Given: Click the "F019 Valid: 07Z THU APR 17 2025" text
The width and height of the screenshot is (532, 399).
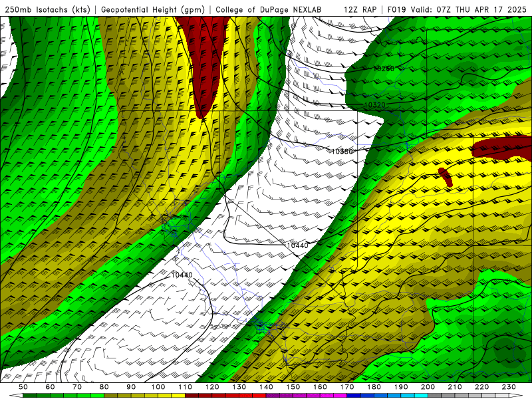Looking at the screenshot, I should [x=457, y=10].
